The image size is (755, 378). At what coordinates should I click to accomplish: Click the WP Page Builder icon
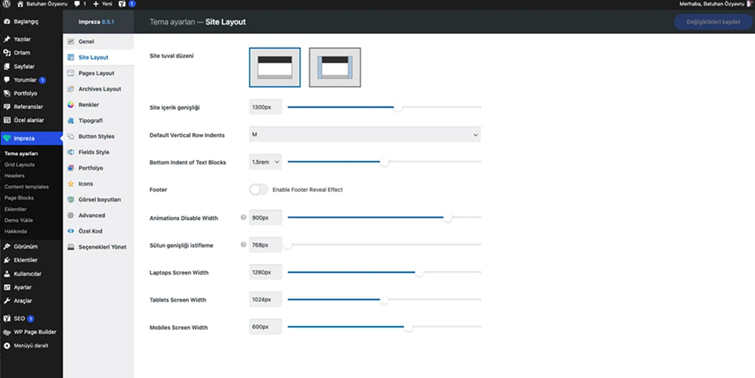tap(7, 332)
